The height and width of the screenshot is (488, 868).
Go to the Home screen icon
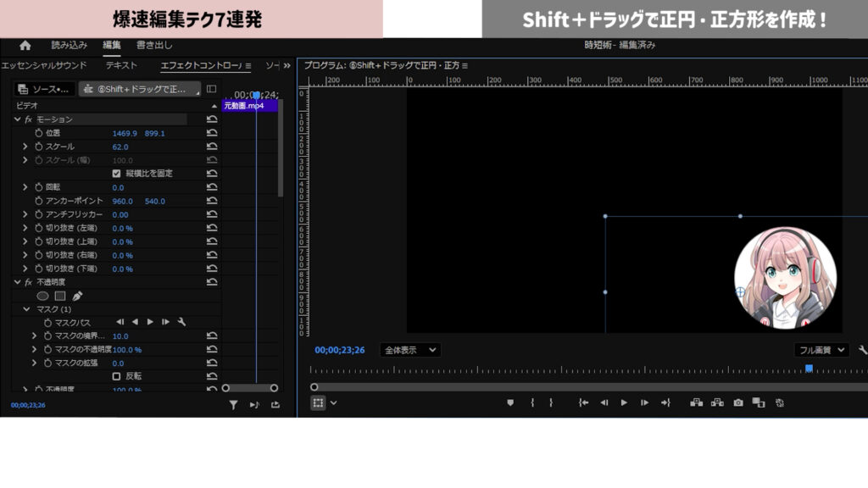(25, 46)
